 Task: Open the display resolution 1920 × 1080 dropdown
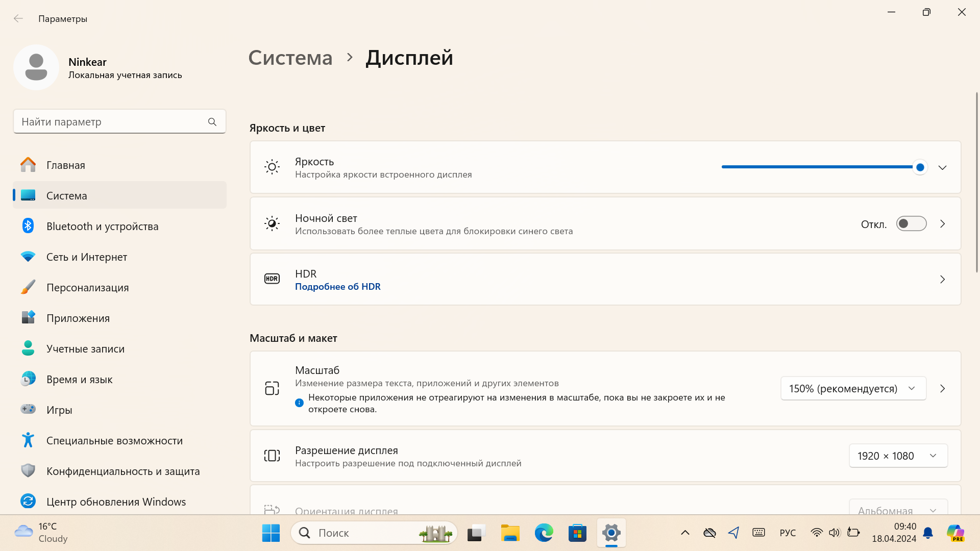[898, 456]
